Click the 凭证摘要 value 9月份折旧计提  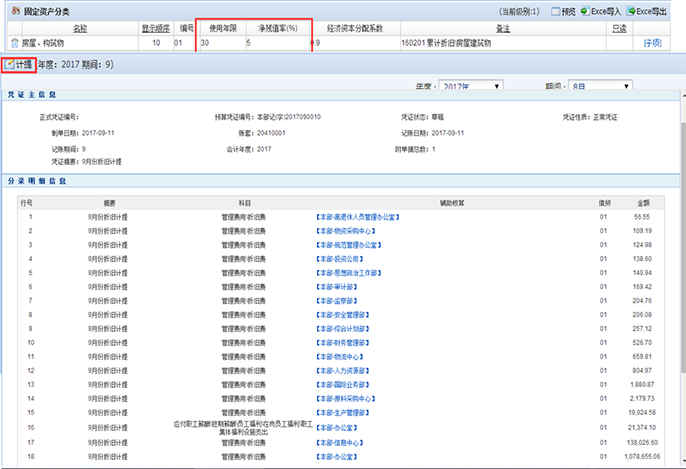pyautogui.click(x=102, y=162)
